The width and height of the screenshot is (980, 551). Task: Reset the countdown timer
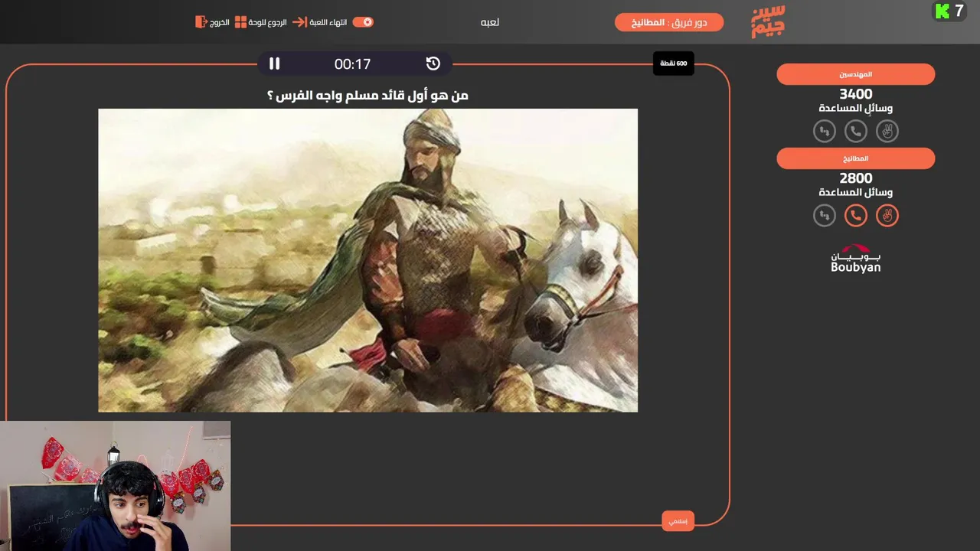pos(433,64)
